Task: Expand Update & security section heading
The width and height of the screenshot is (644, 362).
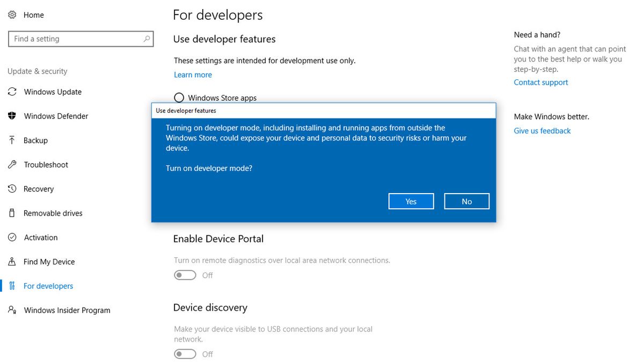Action: pyautogui.click(x=37, y=71)
